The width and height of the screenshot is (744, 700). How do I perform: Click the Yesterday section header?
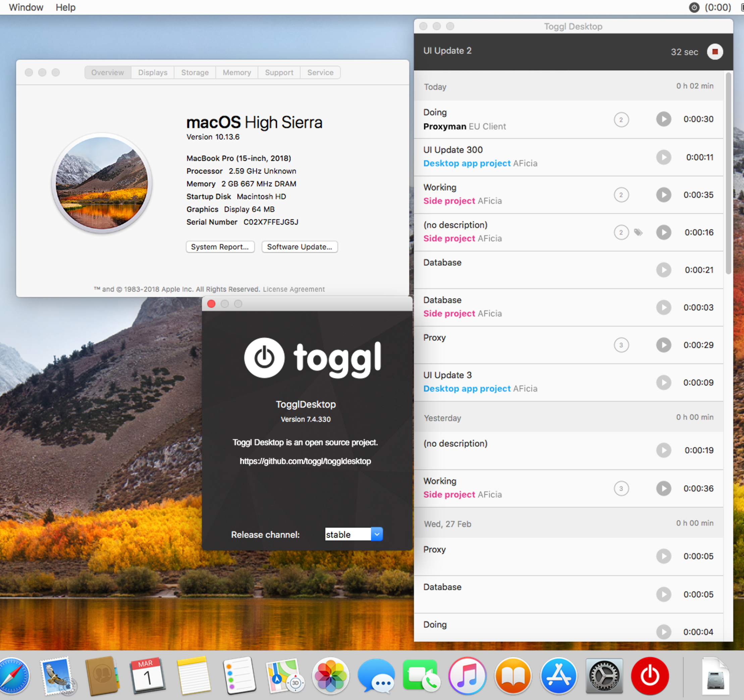568,417
